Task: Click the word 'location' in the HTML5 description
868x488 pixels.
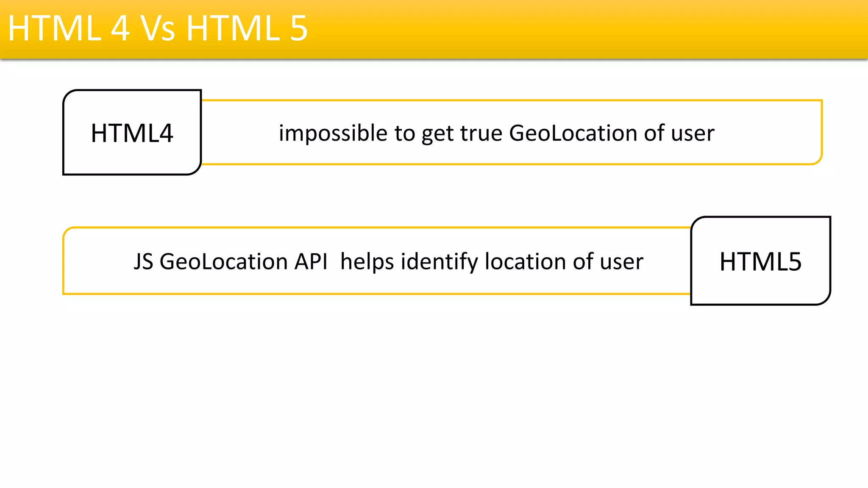Action: pos(525,261)
